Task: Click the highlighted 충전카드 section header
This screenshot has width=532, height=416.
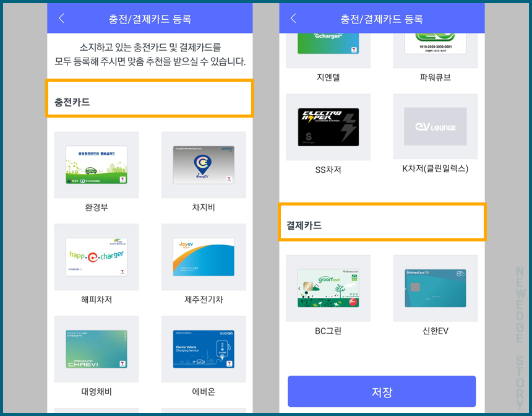Action: (x=149, y=98)
